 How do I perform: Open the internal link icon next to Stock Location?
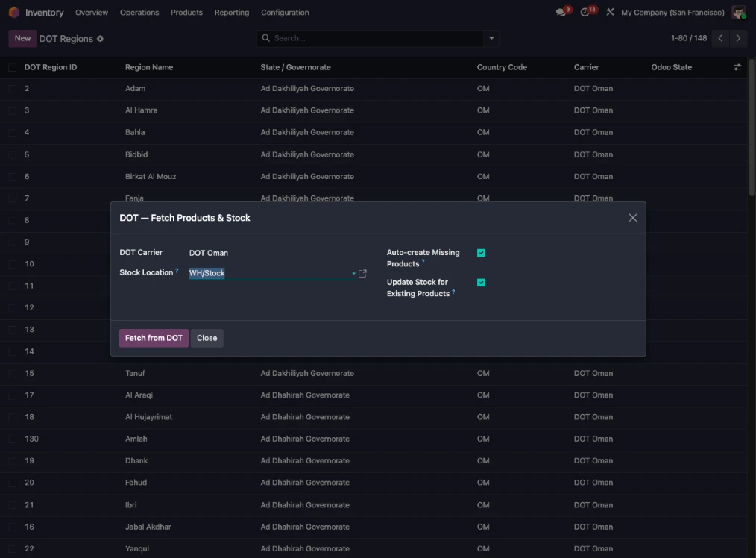[363, 273]
